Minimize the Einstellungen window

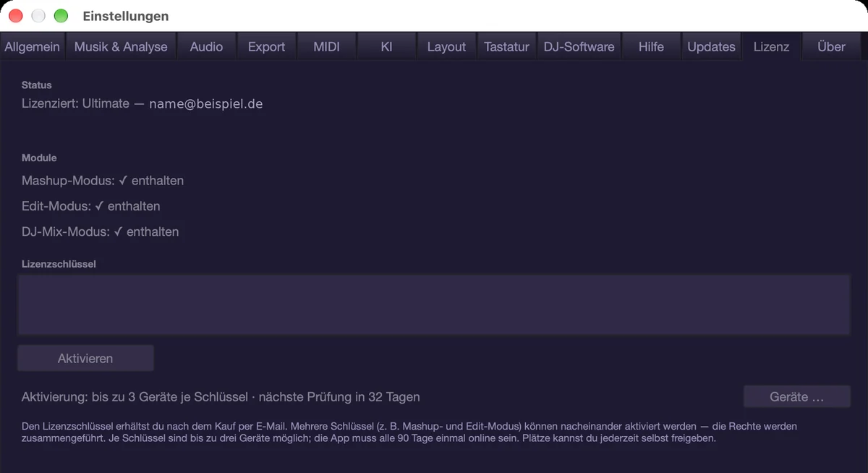[38, 16]
